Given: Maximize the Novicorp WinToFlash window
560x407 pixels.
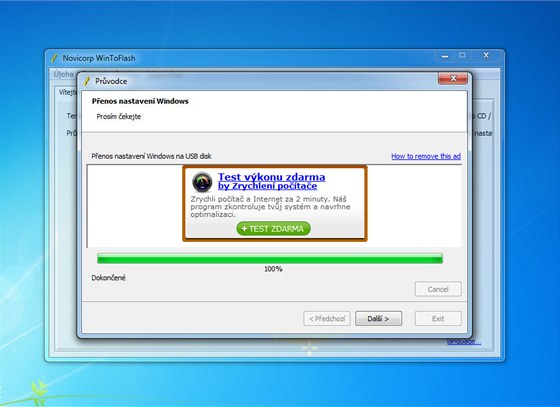Looking at the screenshot, I should [x=462, y=56].
